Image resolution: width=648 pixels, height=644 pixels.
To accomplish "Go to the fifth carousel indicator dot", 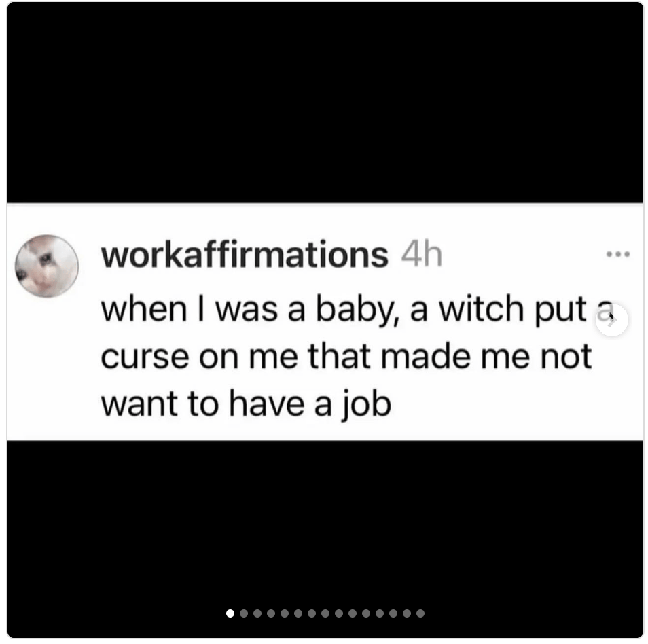I will coord(285,613).
